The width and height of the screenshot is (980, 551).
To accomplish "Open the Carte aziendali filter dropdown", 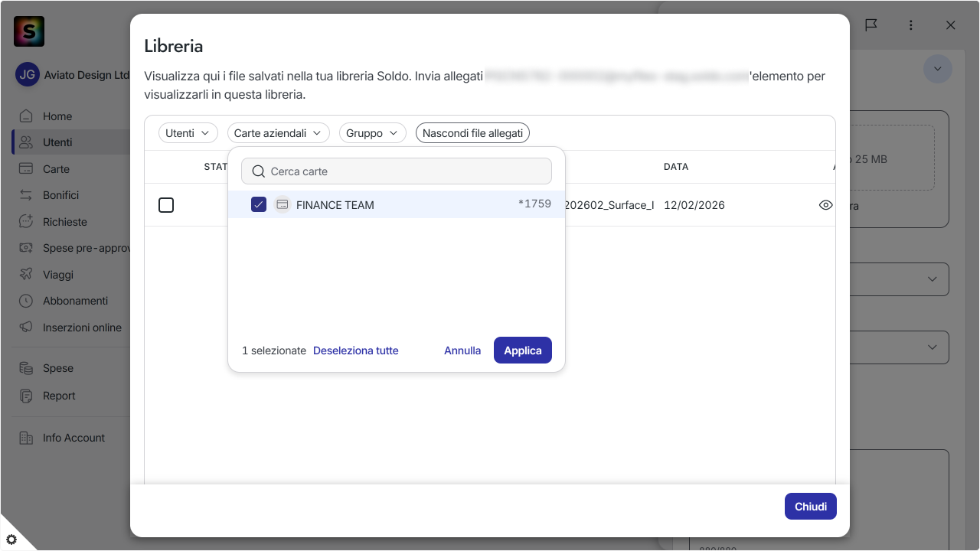I will tap(279, 133).
